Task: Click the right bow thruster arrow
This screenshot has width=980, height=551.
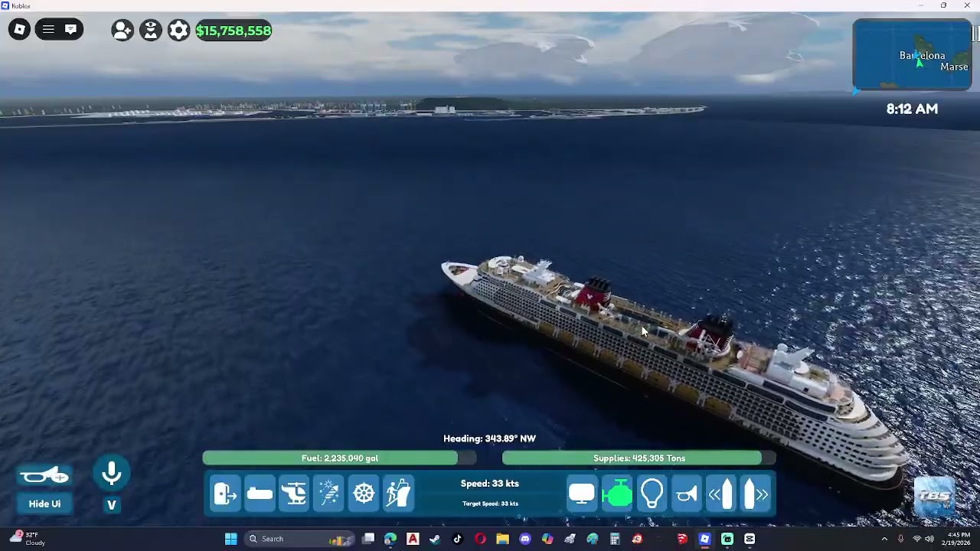Action: [756, 494]
